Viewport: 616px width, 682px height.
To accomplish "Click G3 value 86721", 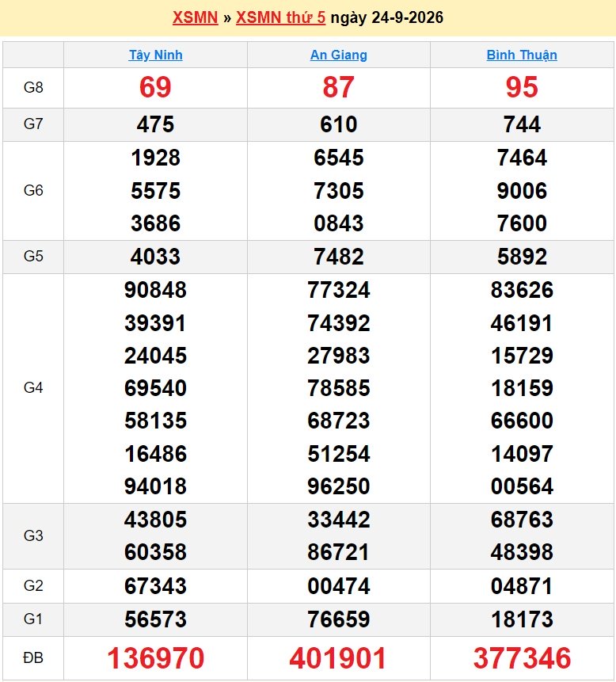I will tap(339, 552).
